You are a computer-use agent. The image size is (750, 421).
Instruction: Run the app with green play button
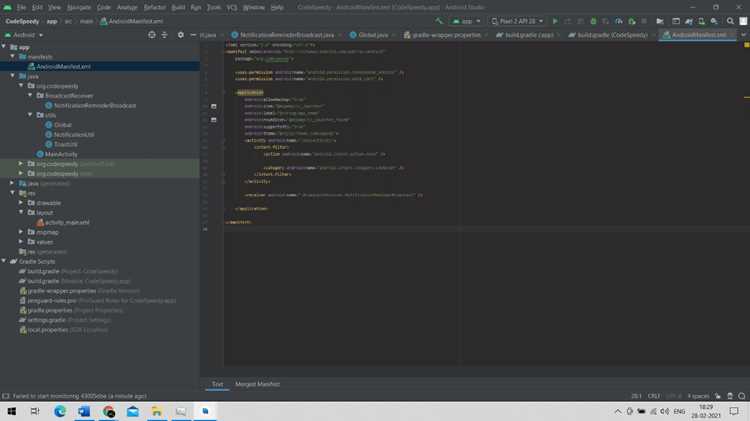(x=555, y=21)
